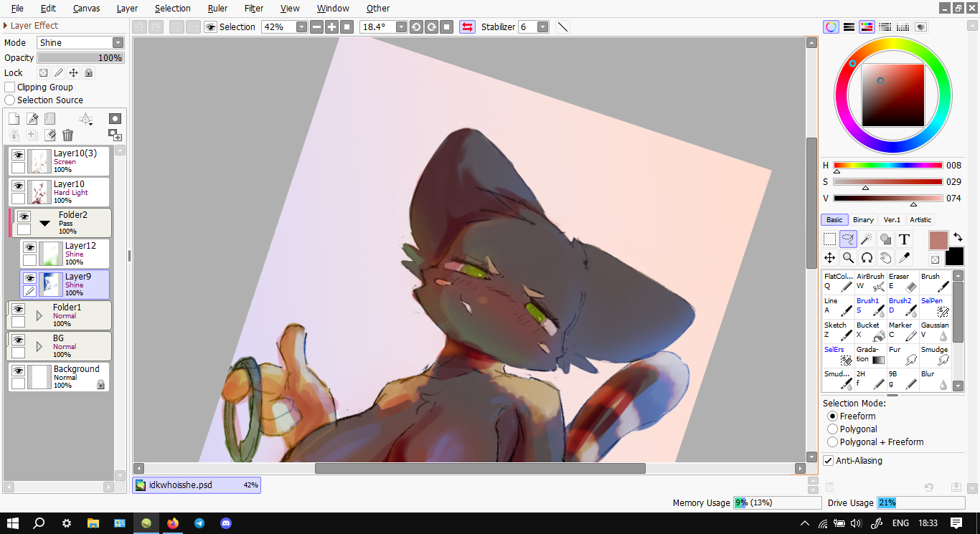
Task: Select the Zoom magnifier tool
Action: click(x=848, y=258)
